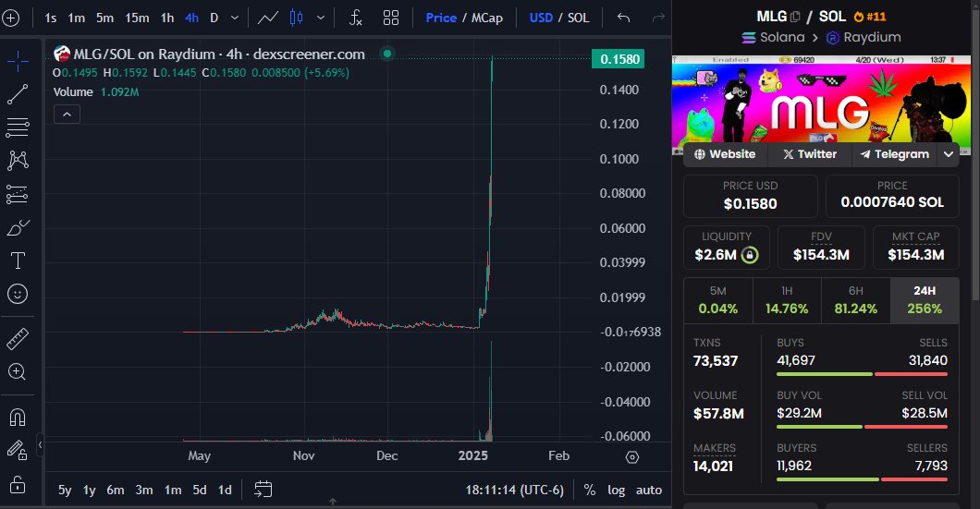The image size is (980, 509).
Task: View liquidity lock details icon
Action: click(x=750, y=255)
